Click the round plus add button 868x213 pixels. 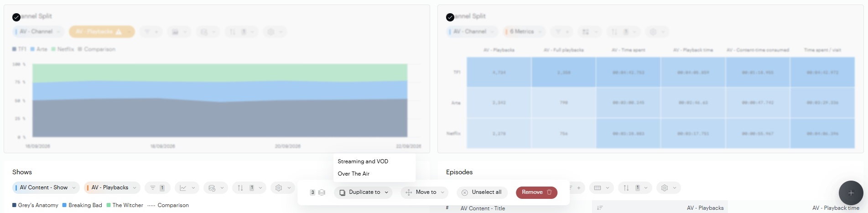tap(851, 193)
